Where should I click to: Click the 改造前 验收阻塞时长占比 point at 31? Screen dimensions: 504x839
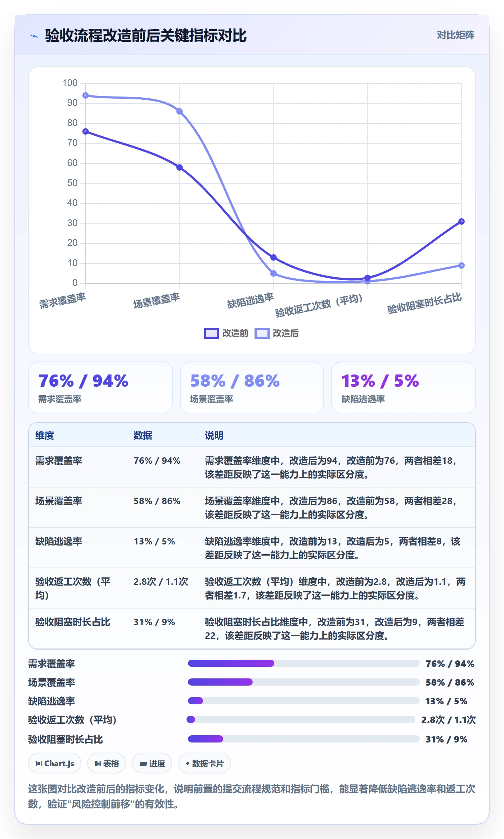462,221
